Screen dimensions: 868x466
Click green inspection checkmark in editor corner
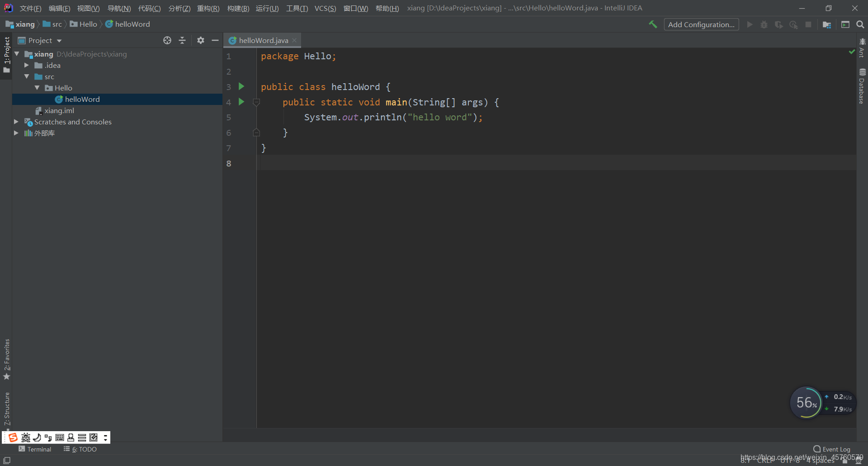[x=852, y=52]
